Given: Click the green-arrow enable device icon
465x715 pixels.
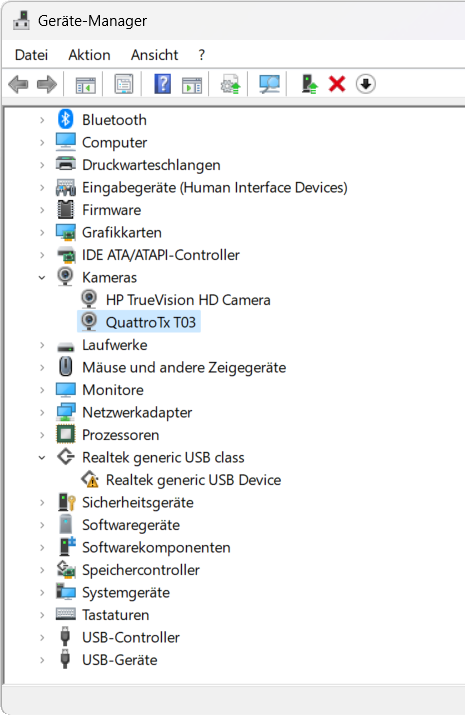Looking at the screenshot, I should pos(310,84).
